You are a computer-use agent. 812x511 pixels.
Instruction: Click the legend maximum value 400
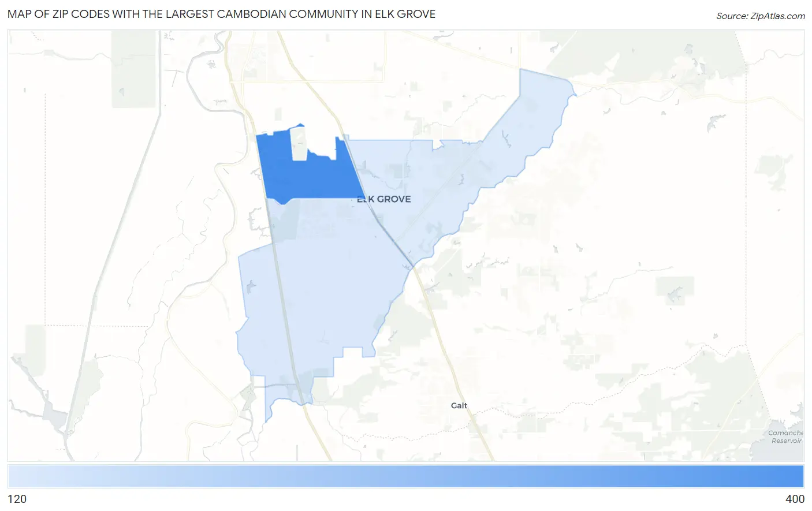[x=795, y=499]
